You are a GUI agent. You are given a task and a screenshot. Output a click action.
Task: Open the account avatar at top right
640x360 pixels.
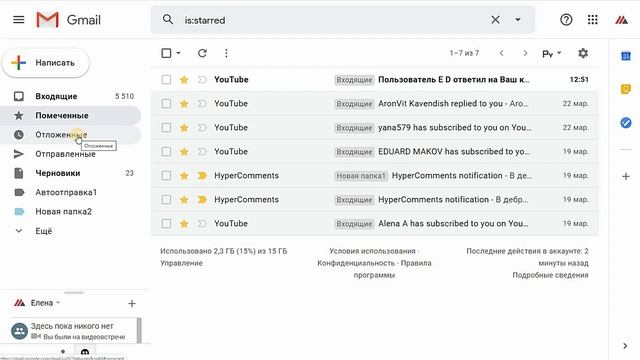pyautogui.click(x=622, y=20)
